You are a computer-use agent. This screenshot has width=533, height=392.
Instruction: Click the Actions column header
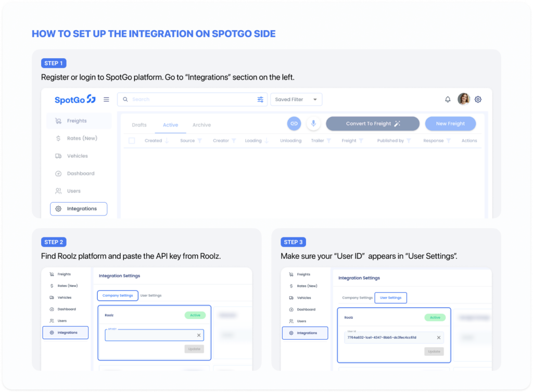[469, 141]
